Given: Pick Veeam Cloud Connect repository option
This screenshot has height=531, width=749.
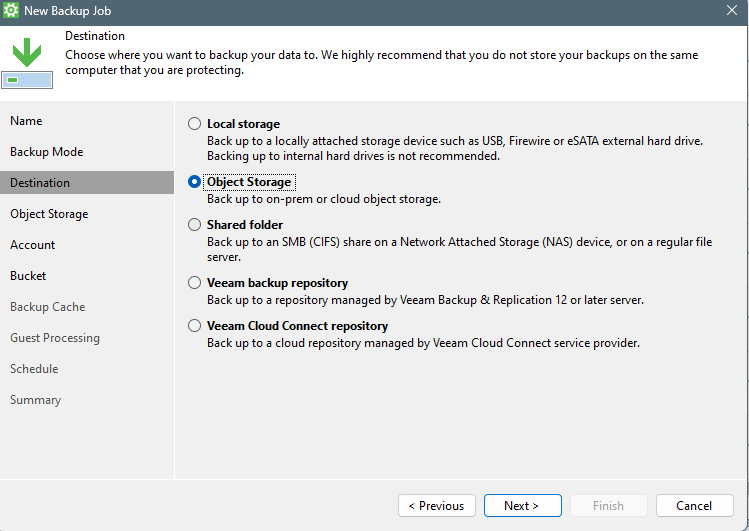Looking at the screenshot, I should 195,326.
